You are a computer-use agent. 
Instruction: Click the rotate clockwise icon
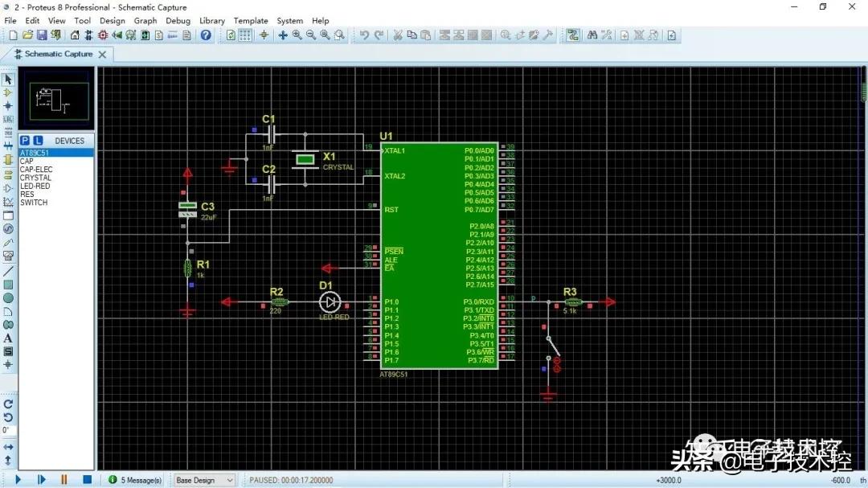[8, 404]
